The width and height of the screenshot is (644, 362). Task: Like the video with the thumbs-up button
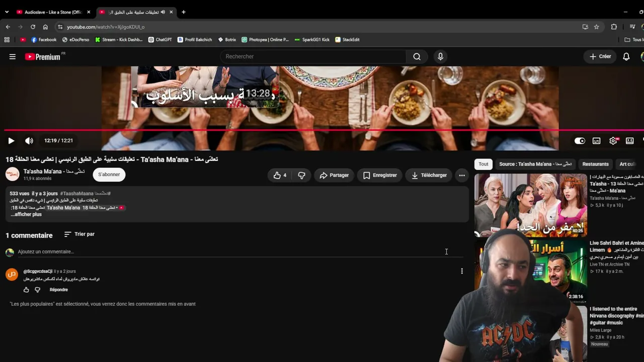pyautogui.click(x=280, y=175)
